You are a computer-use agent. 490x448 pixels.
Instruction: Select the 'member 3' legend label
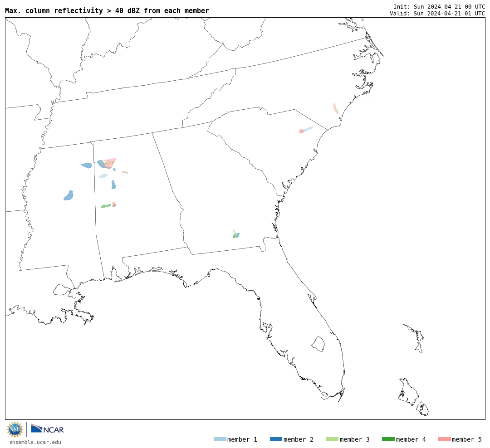click(355, 439)
